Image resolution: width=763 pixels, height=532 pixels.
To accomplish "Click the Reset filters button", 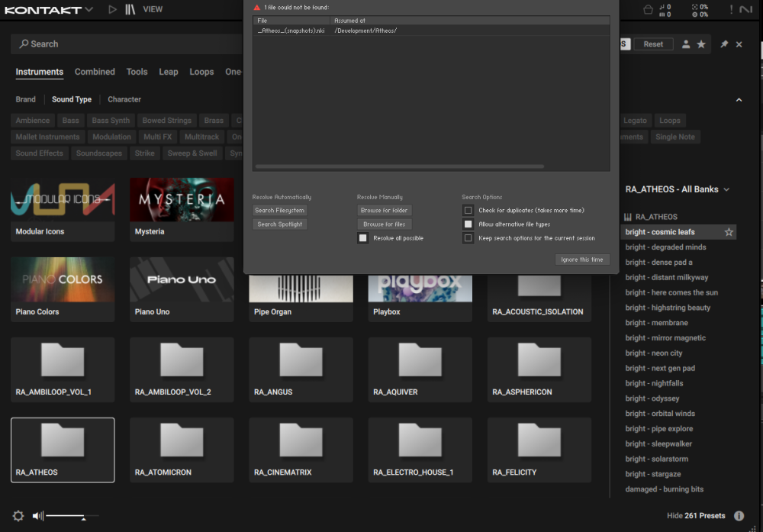I will [x=653, y=44].
